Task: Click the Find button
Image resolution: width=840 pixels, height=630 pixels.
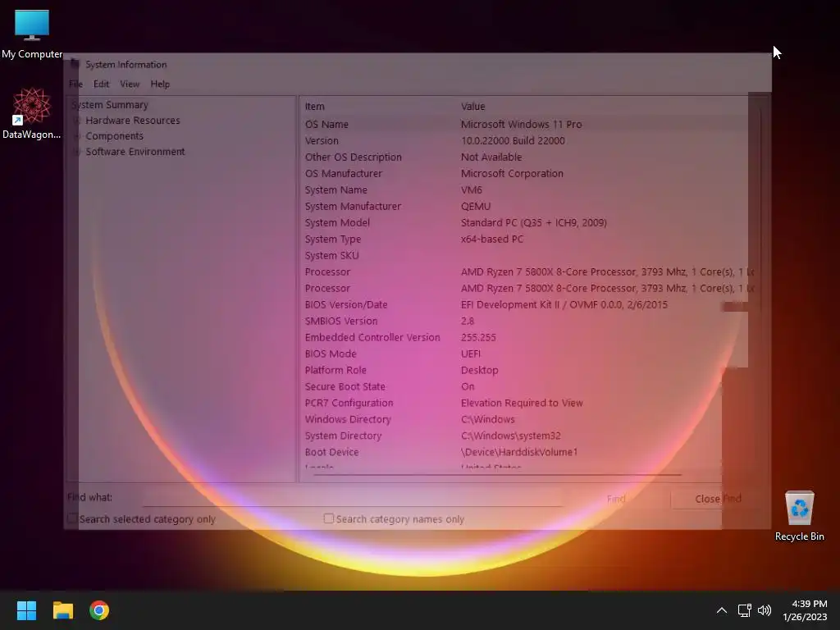Action: (x=616, y=499)
